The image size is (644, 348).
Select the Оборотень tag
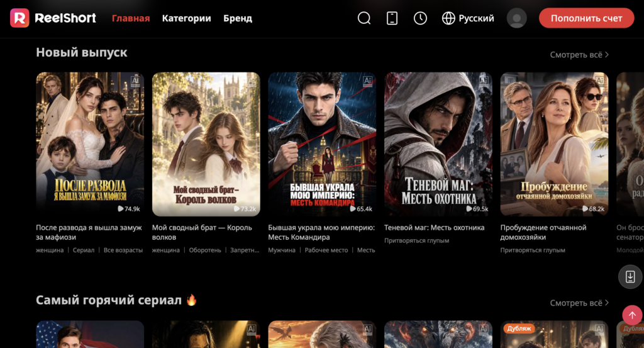205,250
